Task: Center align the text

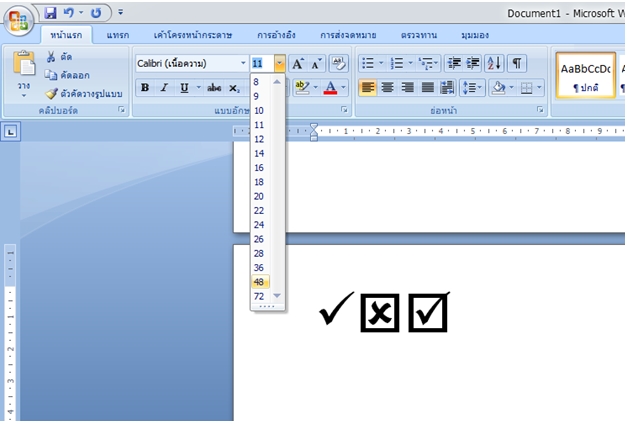Action: [x=387, y=88]
